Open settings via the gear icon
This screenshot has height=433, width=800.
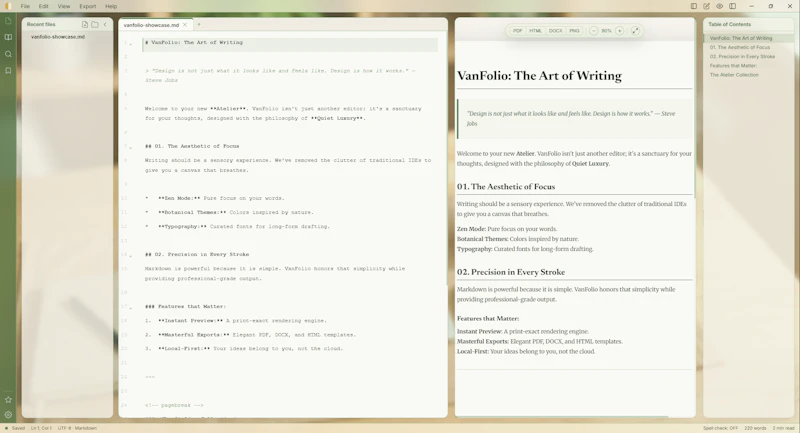pos(8,415)
